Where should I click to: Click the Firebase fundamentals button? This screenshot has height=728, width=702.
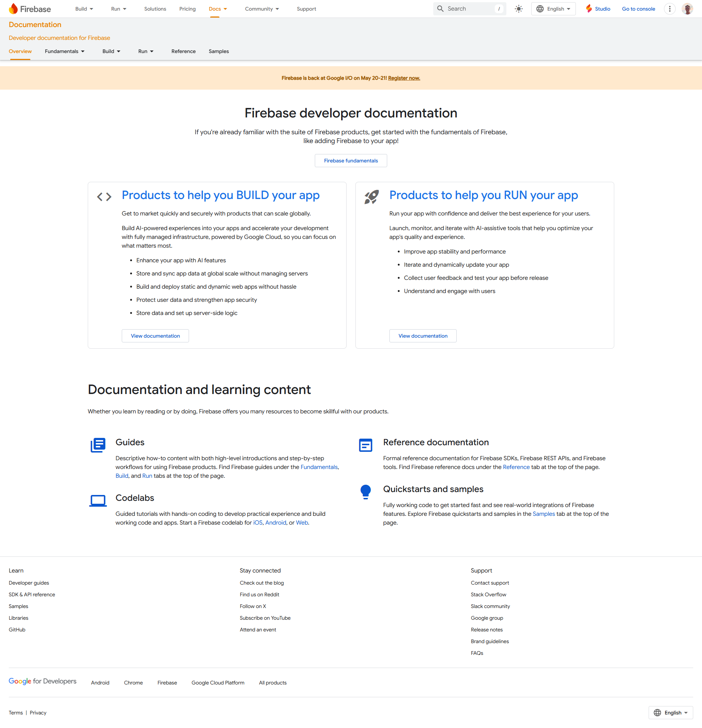click(351, 161)
